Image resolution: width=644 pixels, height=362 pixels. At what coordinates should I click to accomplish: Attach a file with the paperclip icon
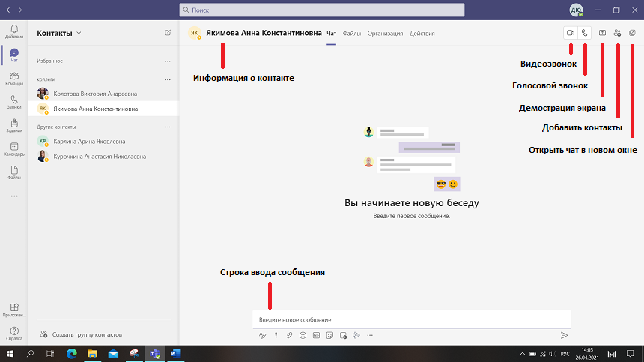(289, 335)
